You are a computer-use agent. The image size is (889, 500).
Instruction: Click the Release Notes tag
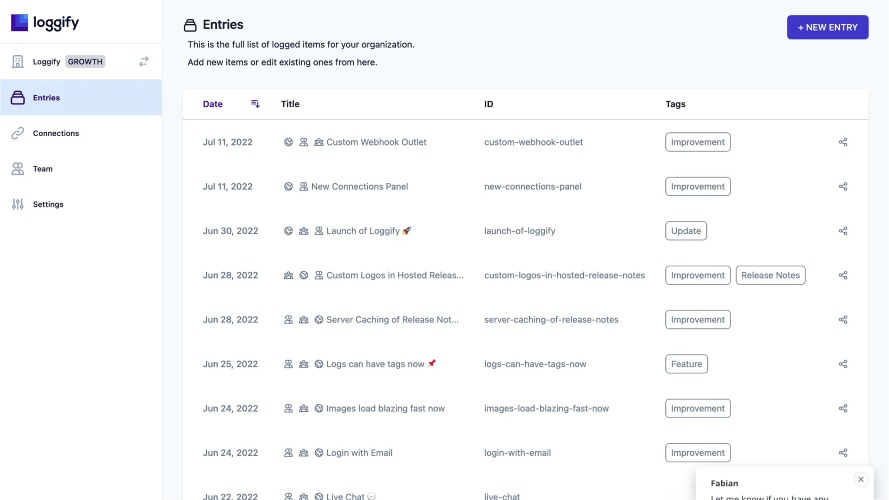770,275
